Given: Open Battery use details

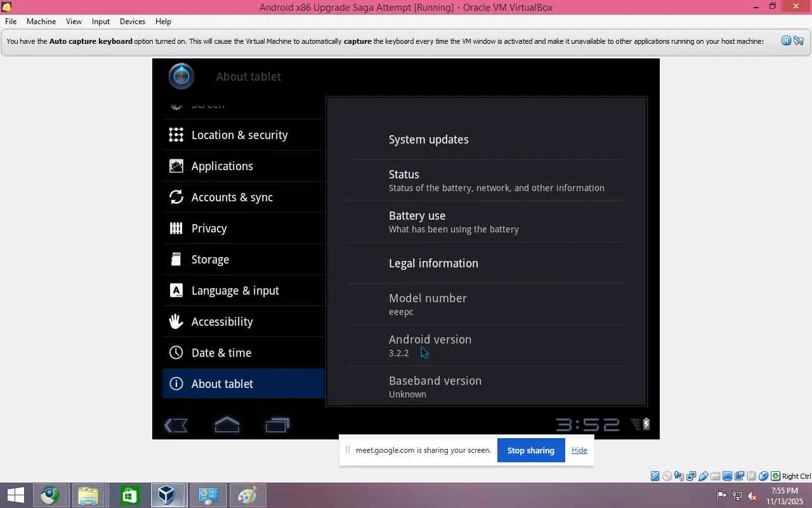Looking at the screenshot, I should pyautogui.click(x=487, y=222).
